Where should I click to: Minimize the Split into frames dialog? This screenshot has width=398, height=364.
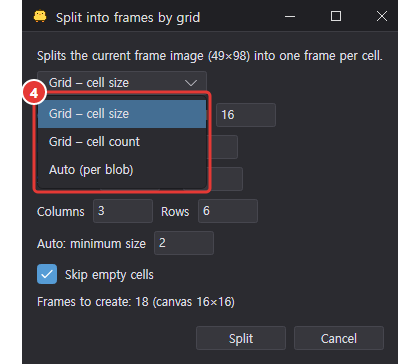tap(290, 16)
